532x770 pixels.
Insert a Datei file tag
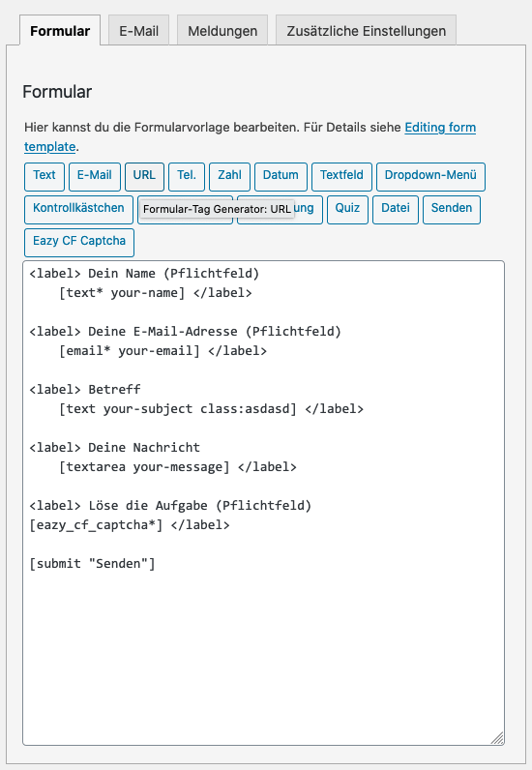(396, 209)
